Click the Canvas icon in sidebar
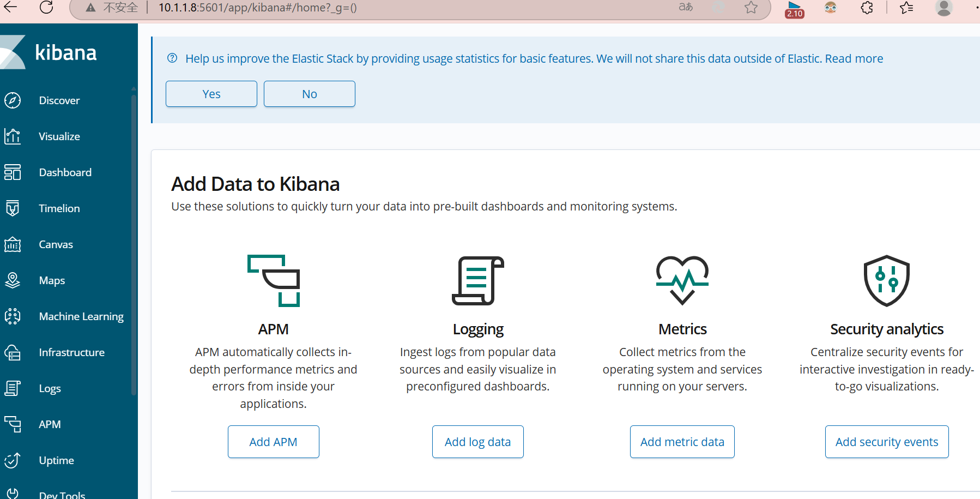 point(13,244)
